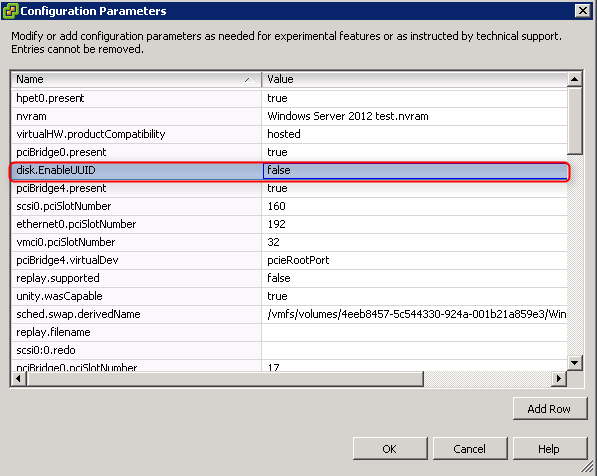Click the value 32 cell
597x476 pixels.
(x=415, y=242)
